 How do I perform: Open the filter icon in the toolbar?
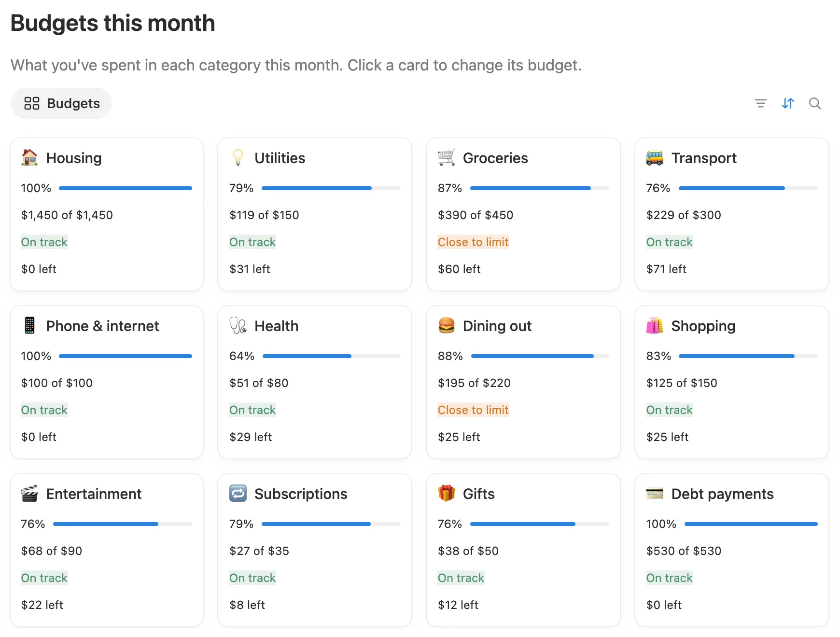760,103
